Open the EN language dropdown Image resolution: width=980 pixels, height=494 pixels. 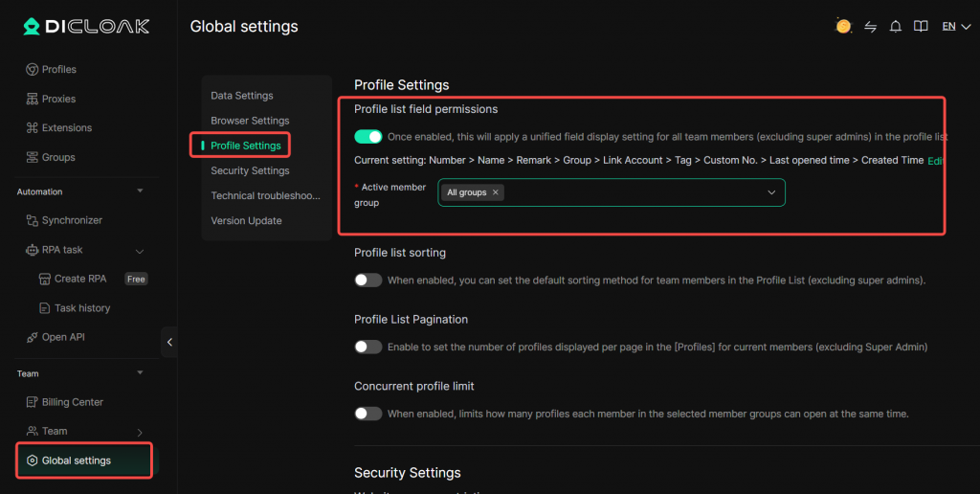coord(956,26)
